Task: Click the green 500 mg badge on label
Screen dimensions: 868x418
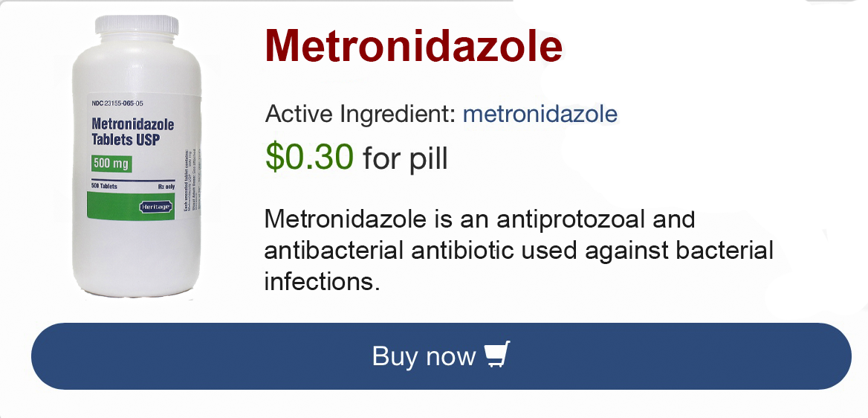Action: pos(111,164)
